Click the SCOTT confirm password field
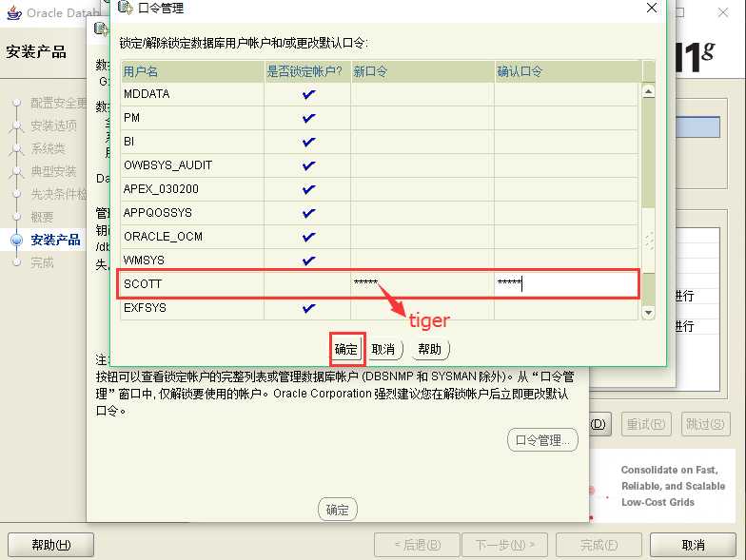 tap(566, 284)
